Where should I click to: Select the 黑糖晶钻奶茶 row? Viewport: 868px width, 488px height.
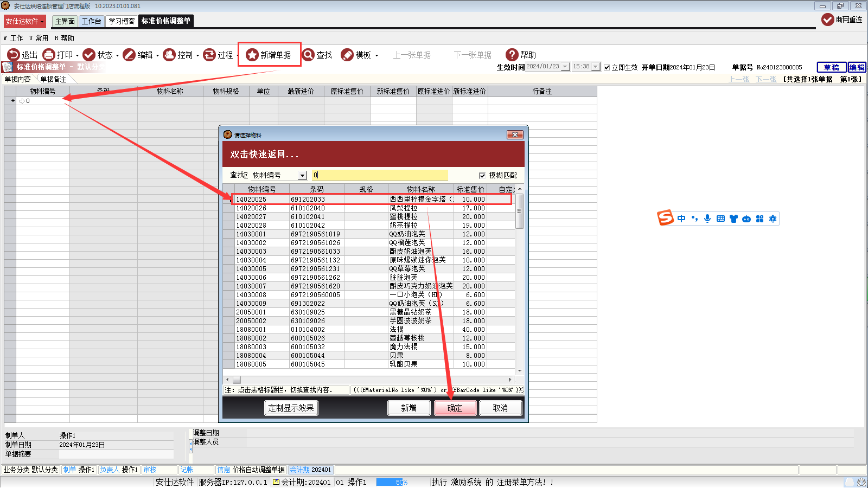(x=369, y=312)
